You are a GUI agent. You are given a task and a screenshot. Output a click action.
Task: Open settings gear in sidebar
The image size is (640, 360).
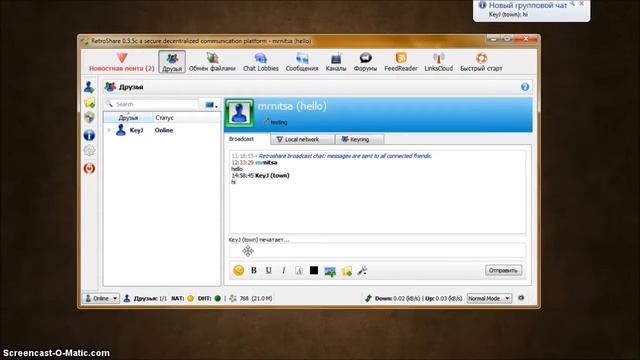click(x=89, y=151)
